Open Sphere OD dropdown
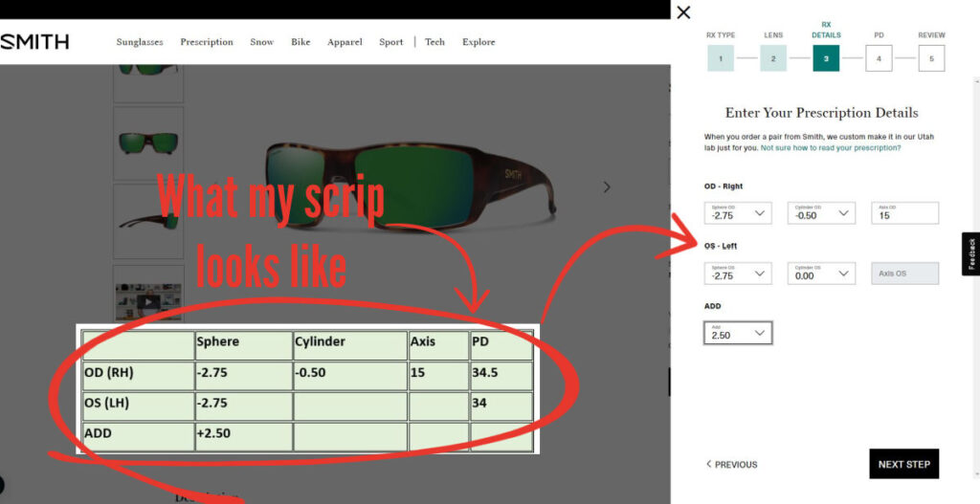The image size is (980, 504). point(738,213)
